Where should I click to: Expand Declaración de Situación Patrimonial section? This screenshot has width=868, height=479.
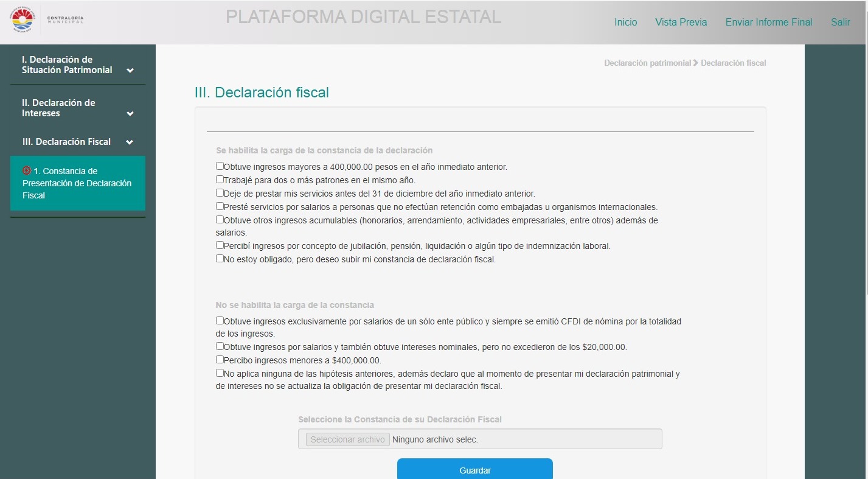click(x=130, y=71)
